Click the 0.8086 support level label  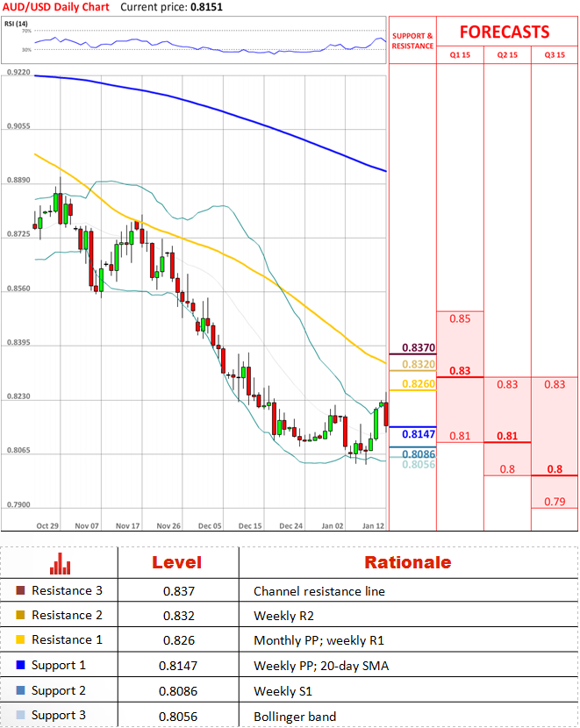419,454
